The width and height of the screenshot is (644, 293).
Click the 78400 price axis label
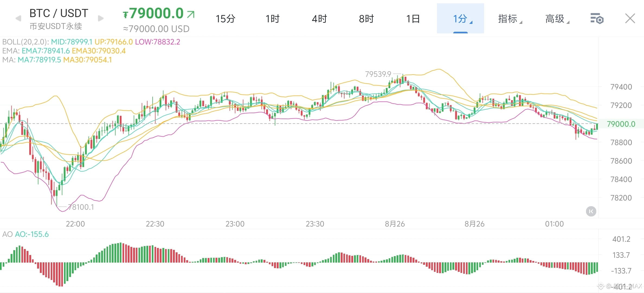click(x=621, y=179)
